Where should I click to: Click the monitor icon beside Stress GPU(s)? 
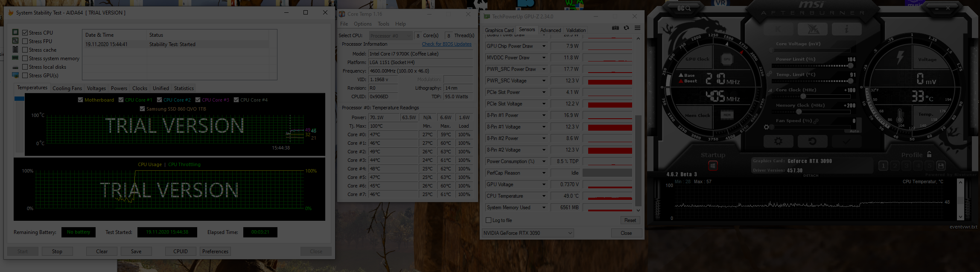click(x=15, y=75)
